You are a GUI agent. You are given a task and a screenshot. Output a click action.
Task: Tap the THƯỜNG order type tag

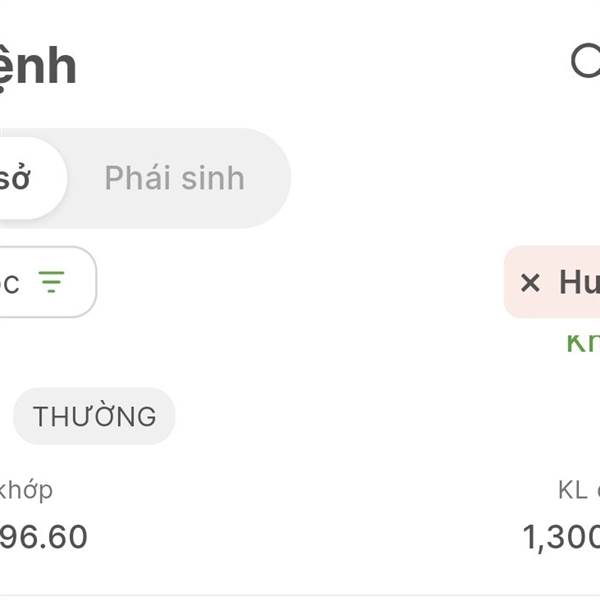(x=94, y=416)
